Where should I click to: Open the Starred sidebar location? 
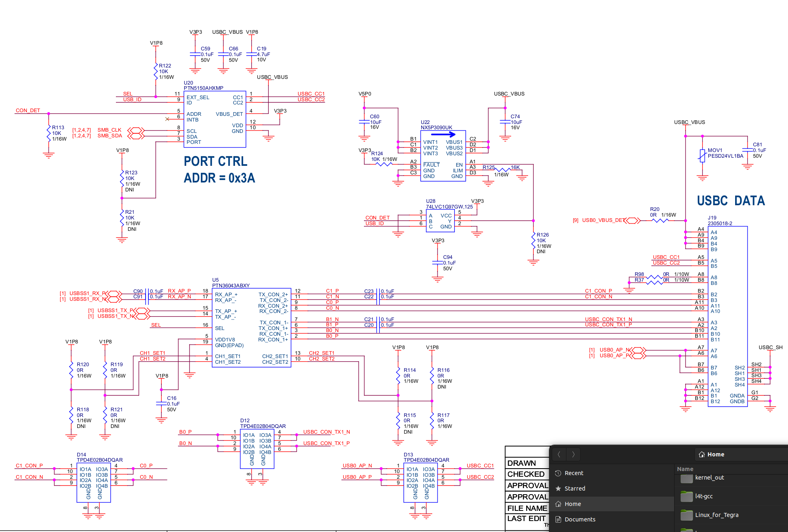(x=575, y=489)
